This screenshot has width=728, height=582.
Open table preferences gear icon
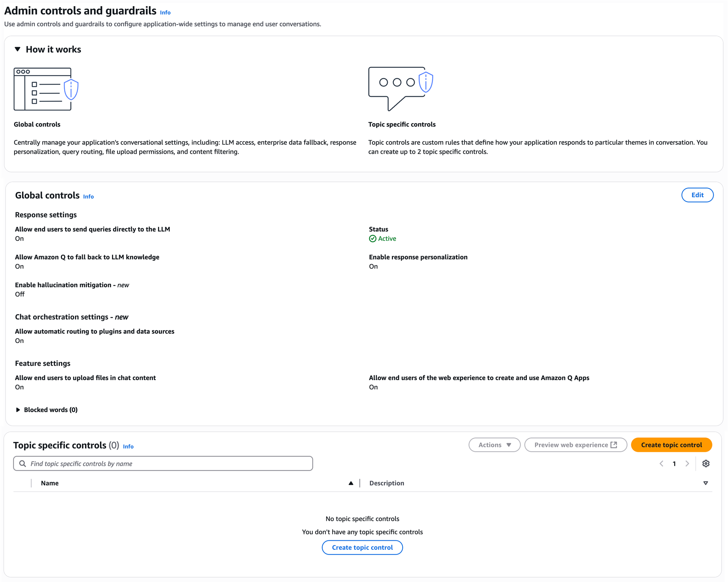point(705,463)
